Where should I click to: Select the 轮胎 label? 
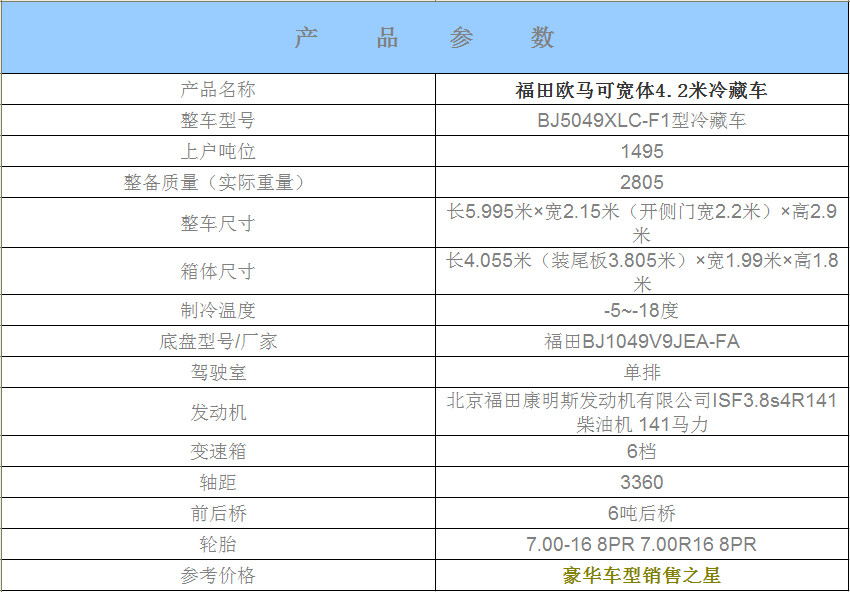coord(218,544)
